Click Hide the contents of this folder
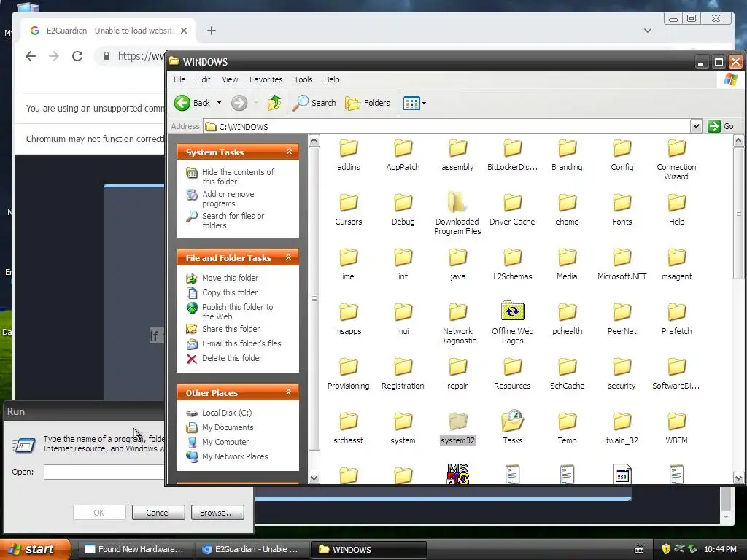 click(238, 176)
